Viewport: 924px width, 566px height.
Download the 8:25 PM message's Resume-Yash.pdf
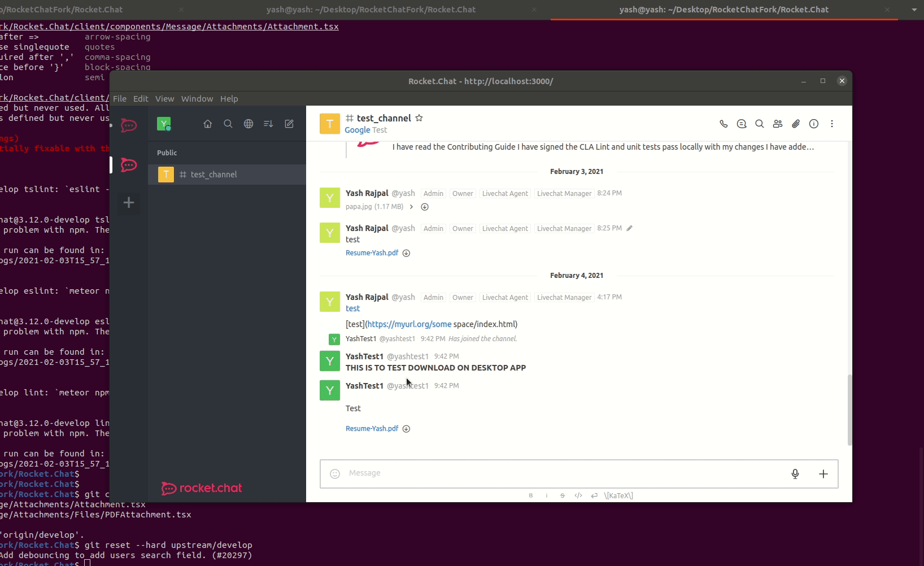(406, 253)
